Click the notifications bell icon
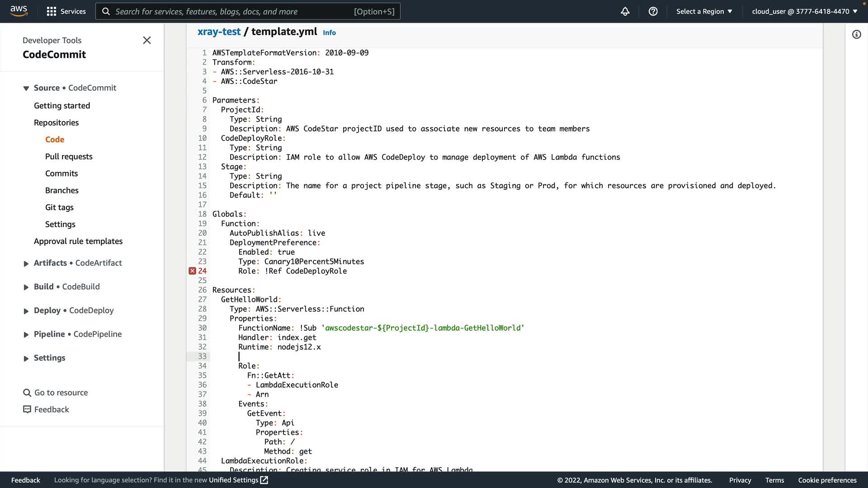This screenshot has height=488, width=868. pyautogui.click(x=625, y=11)
